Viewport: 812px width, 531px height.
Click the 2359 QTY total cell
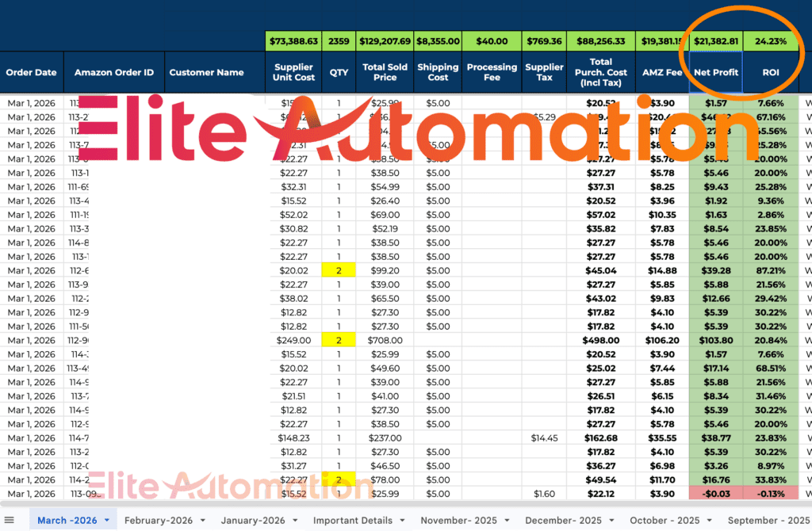click(x=339, y=40)
